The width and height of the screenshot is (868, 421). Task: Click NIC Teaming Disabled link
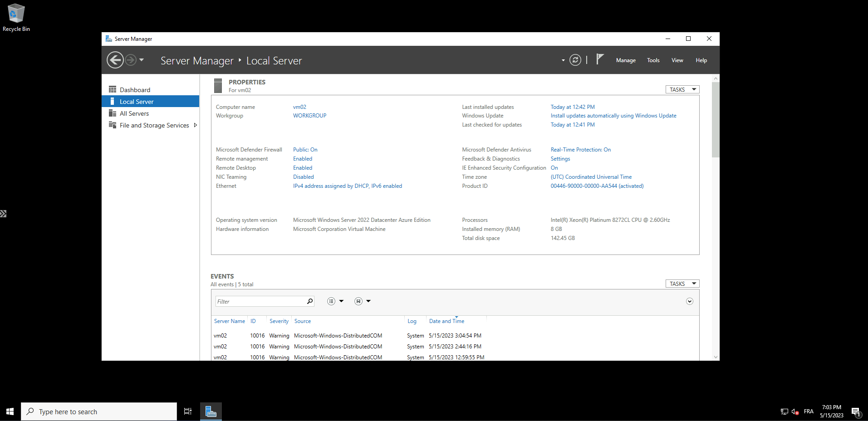[x=303, y=177]
